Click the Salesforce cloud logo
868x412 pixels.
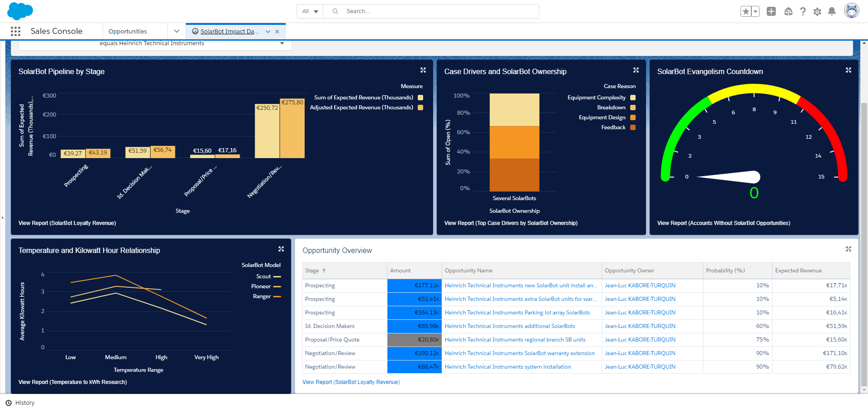[20, 11]
